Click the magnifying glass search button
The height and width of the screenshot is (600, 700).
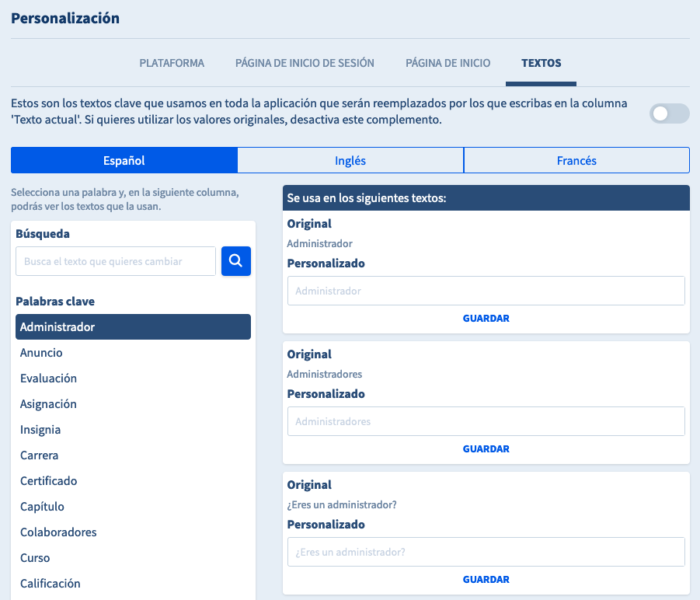[235, 261]
